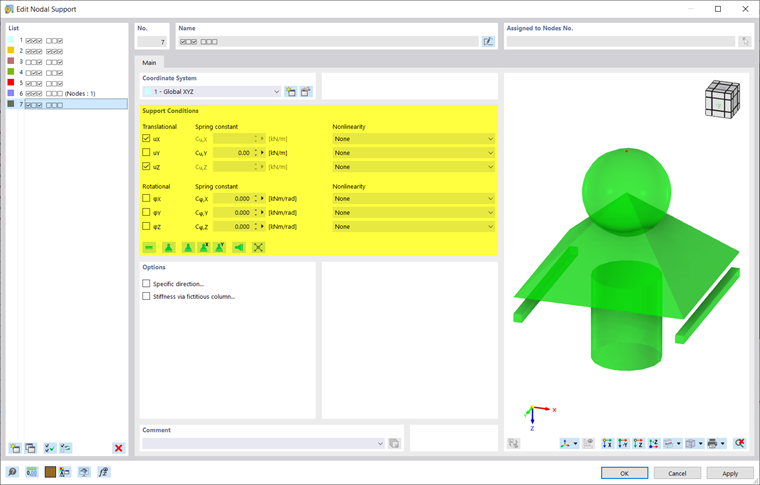Click the view in Z direction icon
Viewport: 760px width, 485px height.
click(x=638, y=443)
